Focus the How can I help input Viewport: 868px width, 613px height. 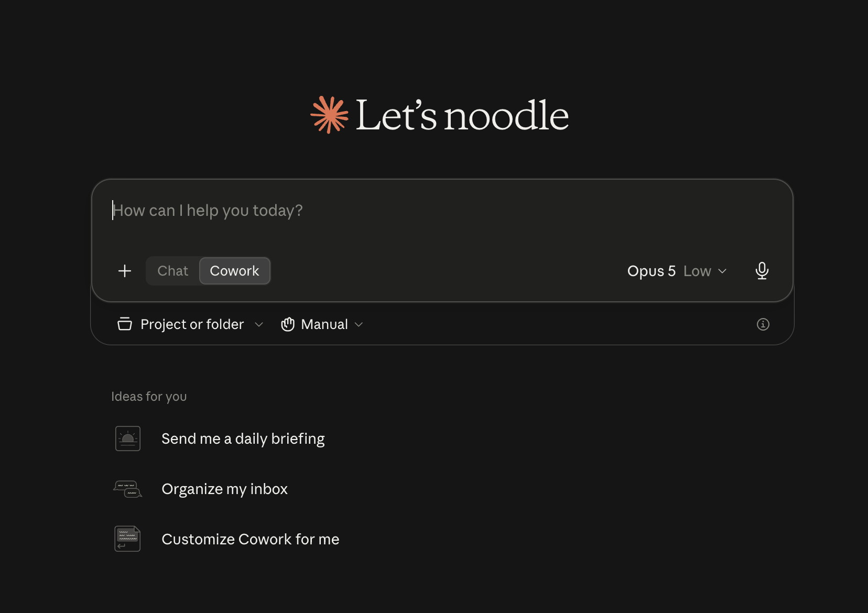pyautogui.click(x=442, y=211)
